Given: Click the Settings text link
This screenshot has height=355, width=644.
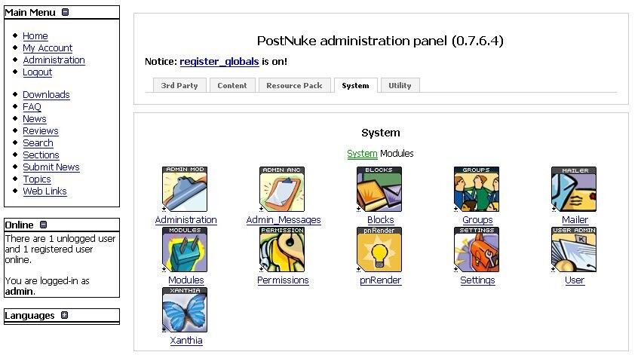Looking at the screenshot, I should pos(477,280).
